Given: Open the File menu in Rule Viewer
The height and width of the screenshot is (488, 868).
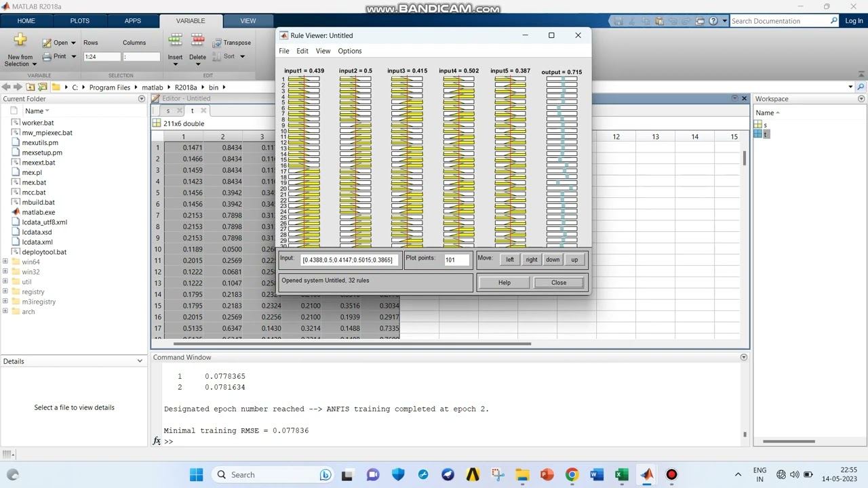Looking at the screenshot, I should pyautogui.click(x=284, y=51).
